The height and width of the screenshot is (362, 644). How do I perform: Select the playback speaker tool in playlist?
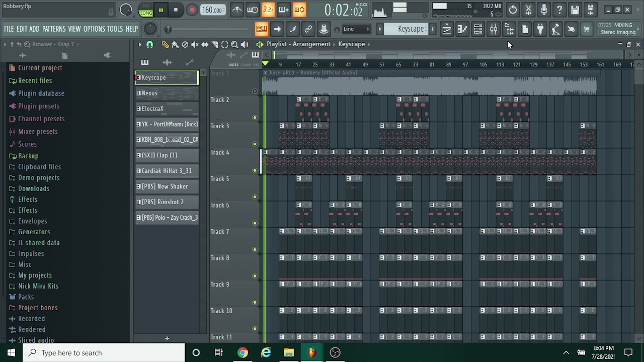245,44
